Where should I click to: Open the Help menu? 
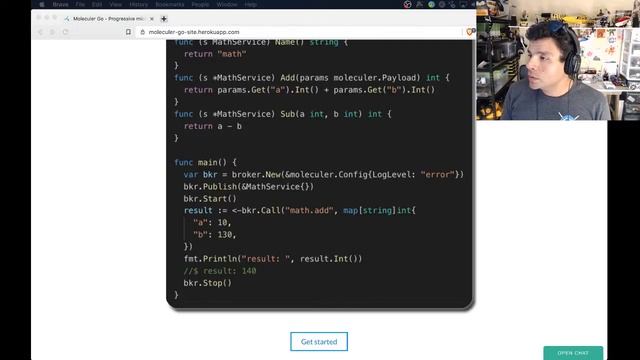[x=250, y=4]
